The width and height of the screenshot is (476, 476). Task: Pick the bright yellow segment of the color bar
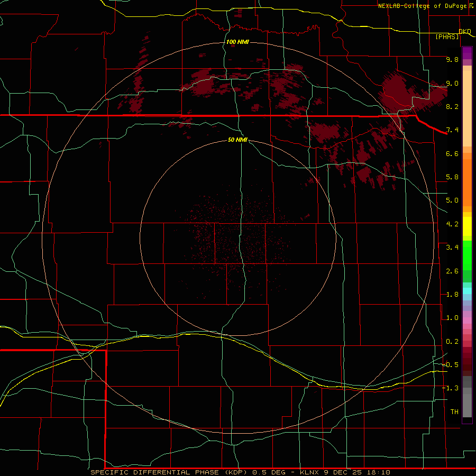click(x=467, y=226)
